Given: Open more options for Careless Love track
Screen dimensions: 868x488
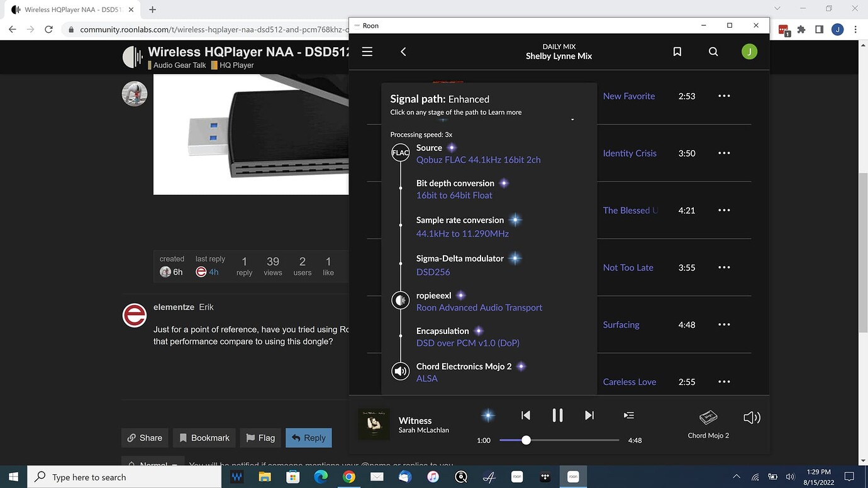Looking at the screenshot, I should (724, 382).
